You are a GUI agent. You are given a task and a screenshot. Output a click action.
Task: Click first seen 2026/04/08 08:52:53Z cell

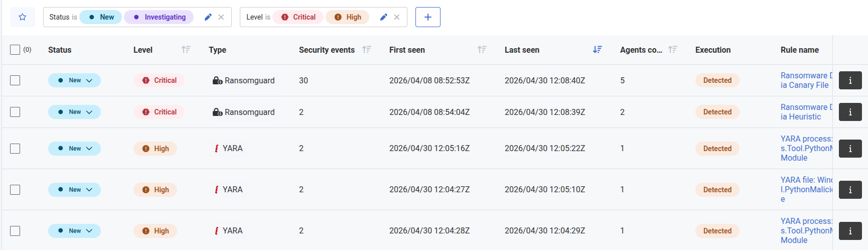[429, 80]
